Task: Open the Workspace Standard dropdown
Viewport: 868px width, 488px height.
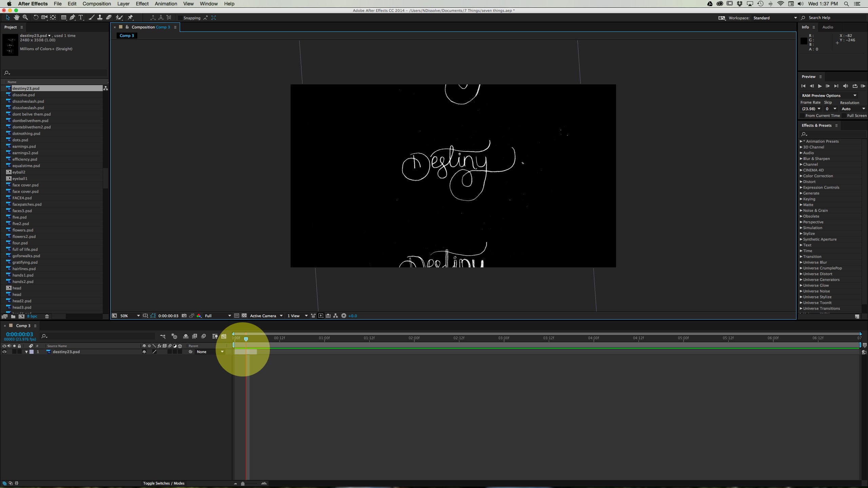Action: pyautogui.click(x=774, y=18)
